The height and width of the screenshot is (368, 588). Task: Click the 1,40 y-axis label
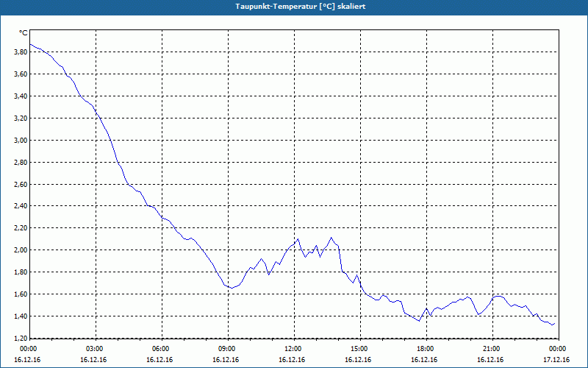click(21, 316)
